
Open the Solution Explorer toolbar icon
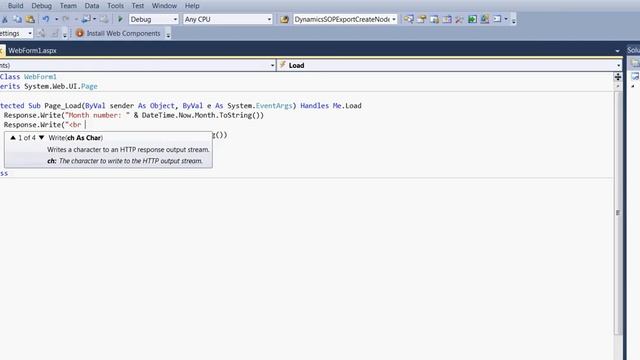click(409, 19)
